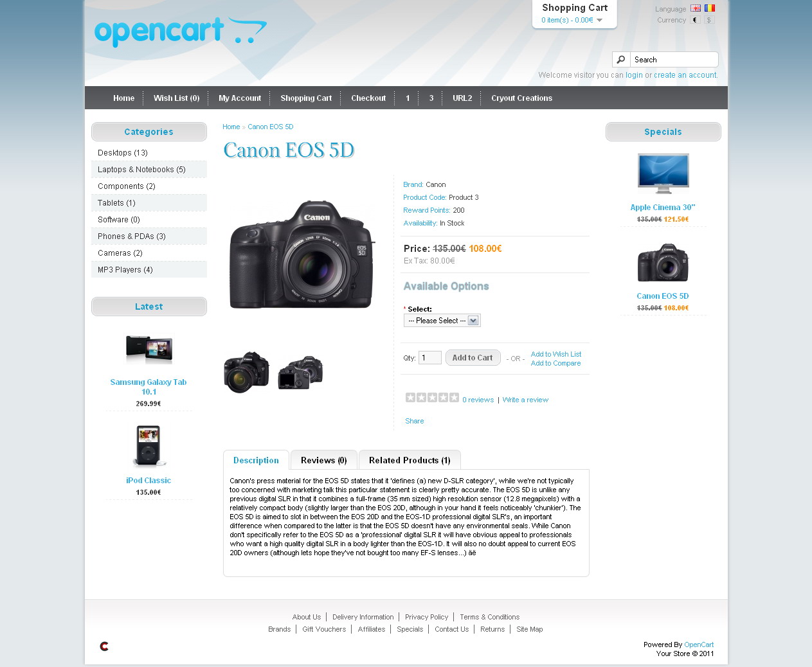Screen dimensions: 812x667
Task: Expand the Shopping Cart summary arrow
Action: [600, 21]
